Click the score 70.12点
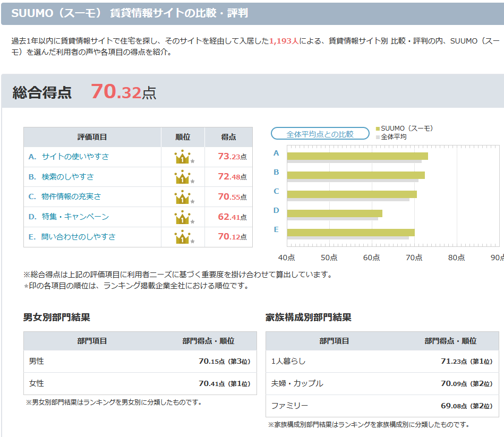504x437 pixels. coord(233,237)
